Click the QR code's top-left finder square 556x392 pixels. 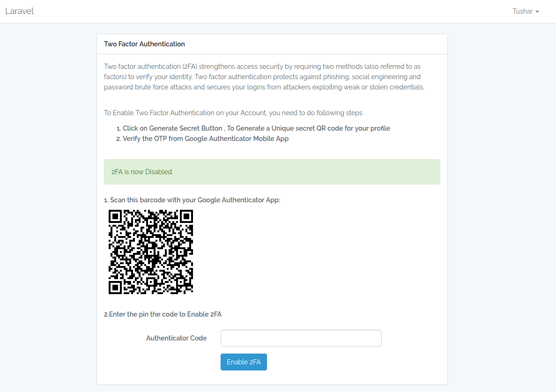pos(115,216)
